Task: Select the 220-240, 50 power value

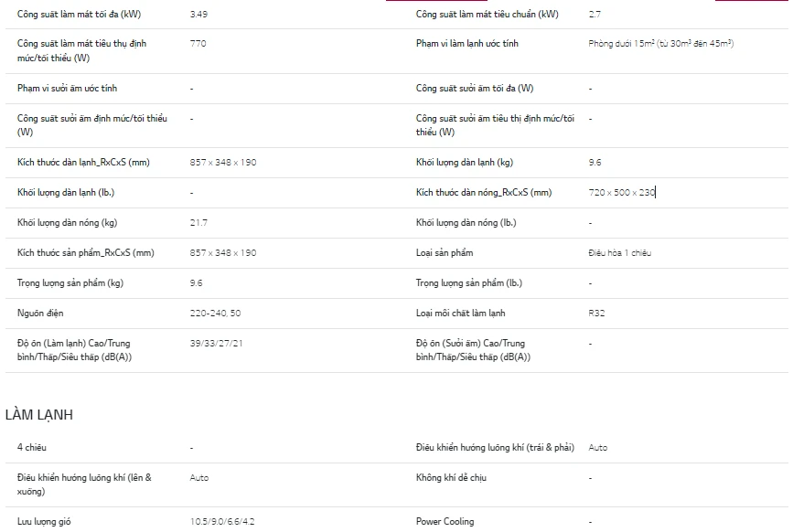Action: [x=215, y=314]
